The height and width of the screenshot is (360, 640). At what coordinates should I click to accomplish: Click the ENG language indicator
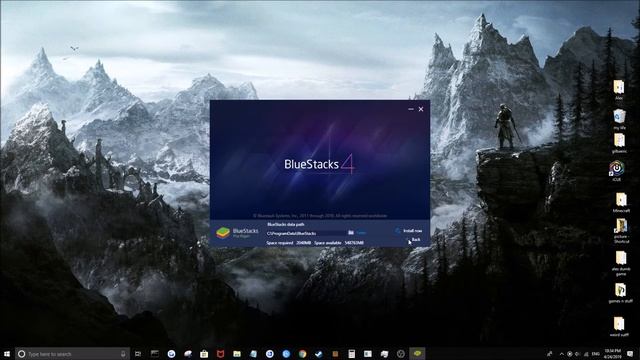596,354
